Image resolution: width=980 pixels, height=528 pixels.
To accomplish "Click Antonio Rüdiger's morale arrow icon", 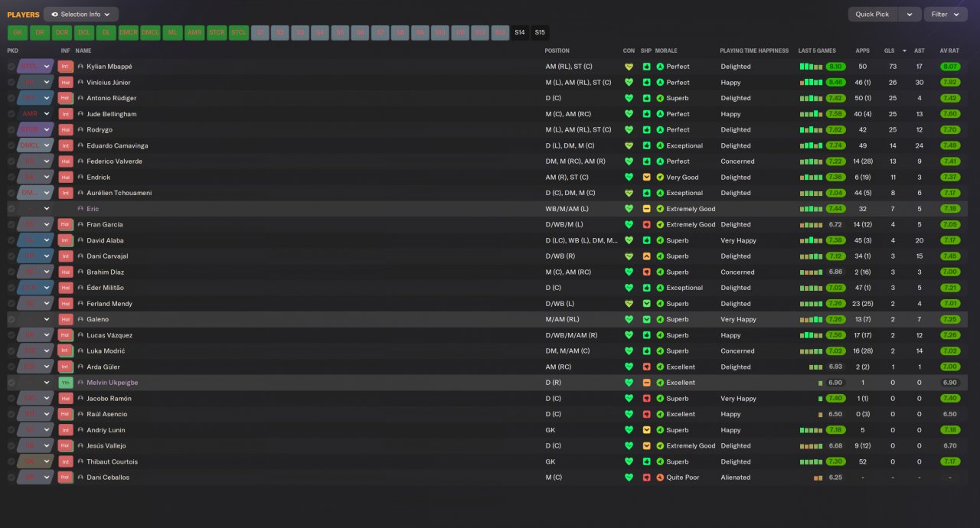I will point(660,98).
